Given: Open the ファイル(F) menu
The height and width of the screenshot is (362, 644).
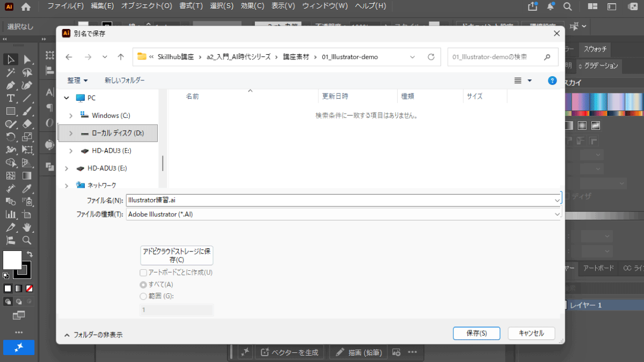Looking at the screenshot, I should point(65,6).
